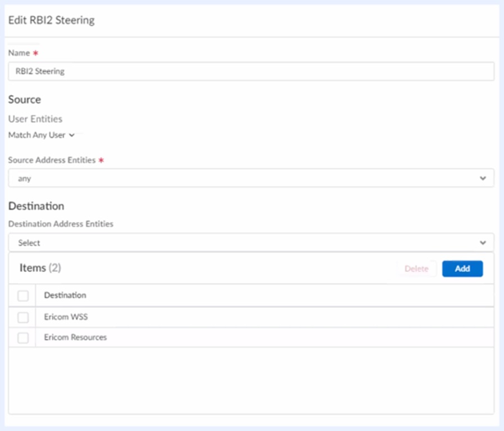Click the Delete button
504x431 pixels.
[416, 269]
